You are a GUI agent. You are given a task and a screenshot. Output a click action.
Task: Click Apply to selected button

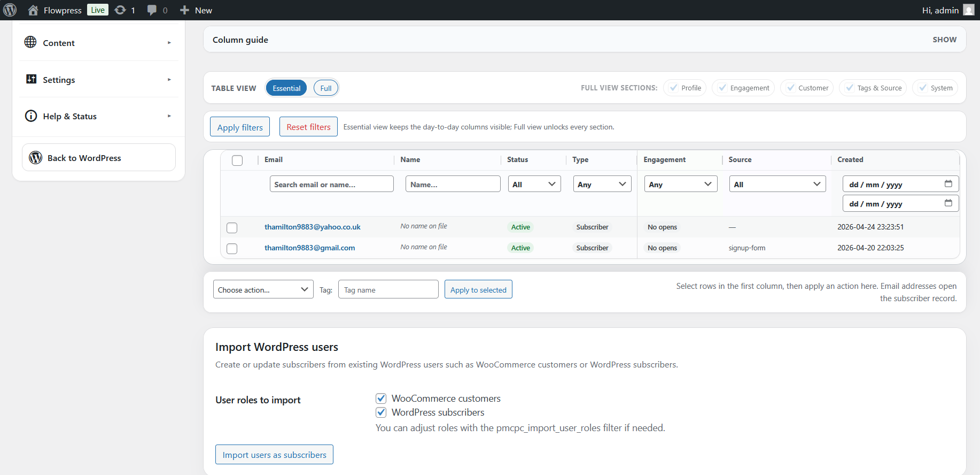(478, 289)
